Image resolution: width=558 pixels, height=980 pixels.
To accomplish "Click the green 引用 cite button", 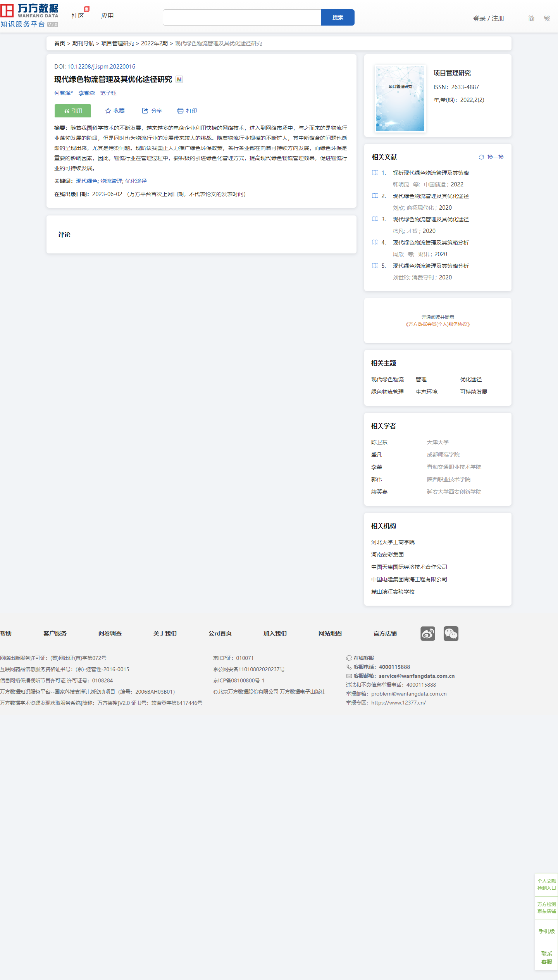I will click(x=73, y=111).
